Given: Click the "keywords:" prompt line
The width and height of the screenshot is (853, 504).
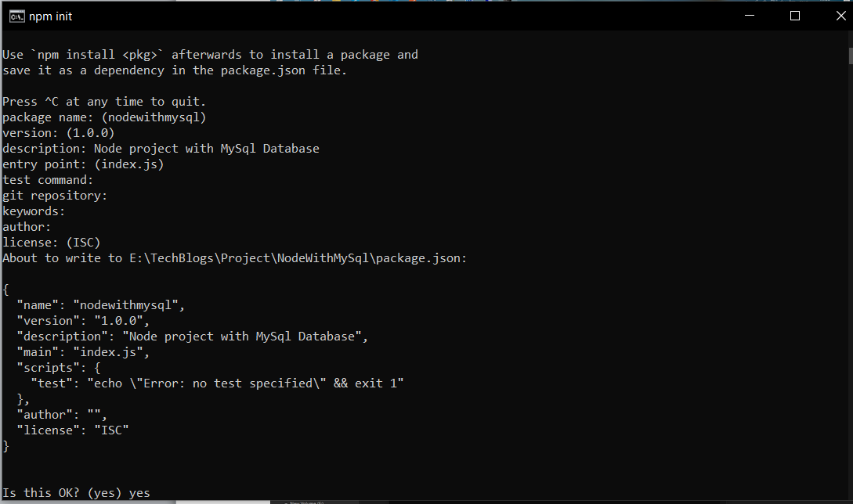Looking at the screenshot, I should click(34, 211).
